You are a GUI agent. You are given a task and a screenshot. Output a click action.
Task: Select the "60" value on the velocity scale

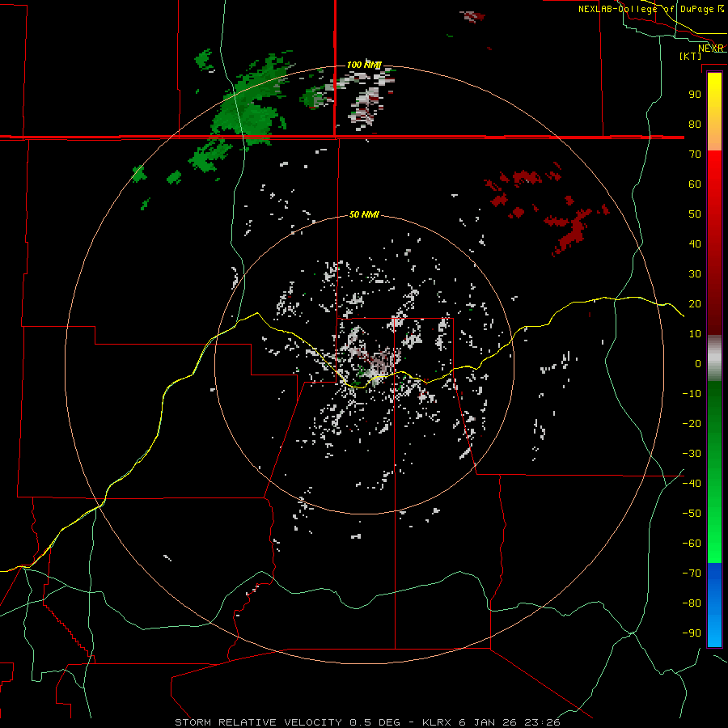(695, 184)
